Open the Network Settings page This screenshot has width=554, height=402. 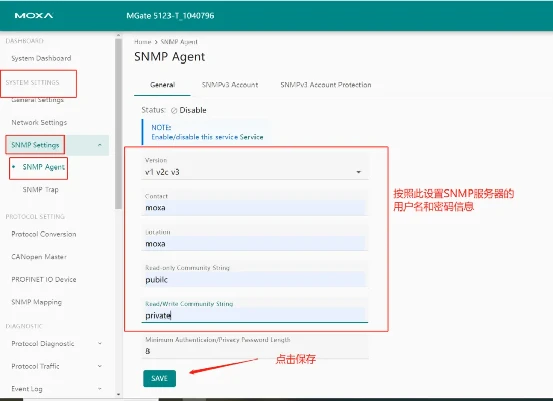tap(39, 123)
